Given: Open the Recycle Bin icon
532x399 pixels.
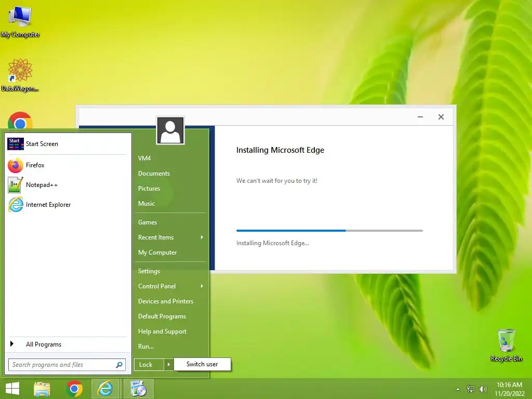Looking at the screenshot, I should (x=506, y=345).
